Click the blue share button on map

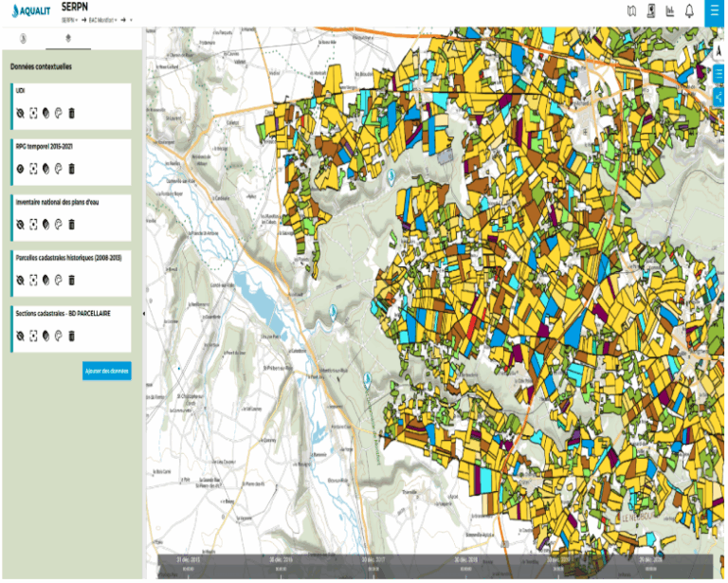(719, 97)
